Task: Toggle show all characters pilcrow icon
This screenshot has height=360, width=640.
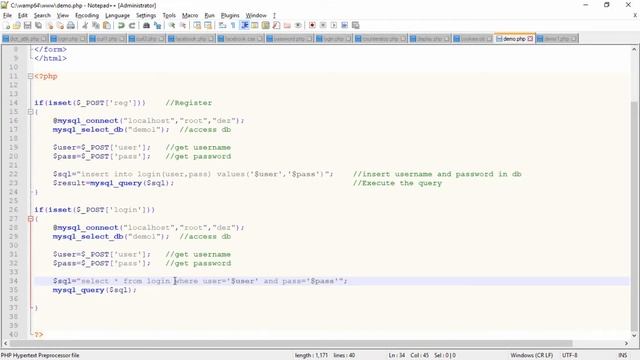Action: pos(233,25)
